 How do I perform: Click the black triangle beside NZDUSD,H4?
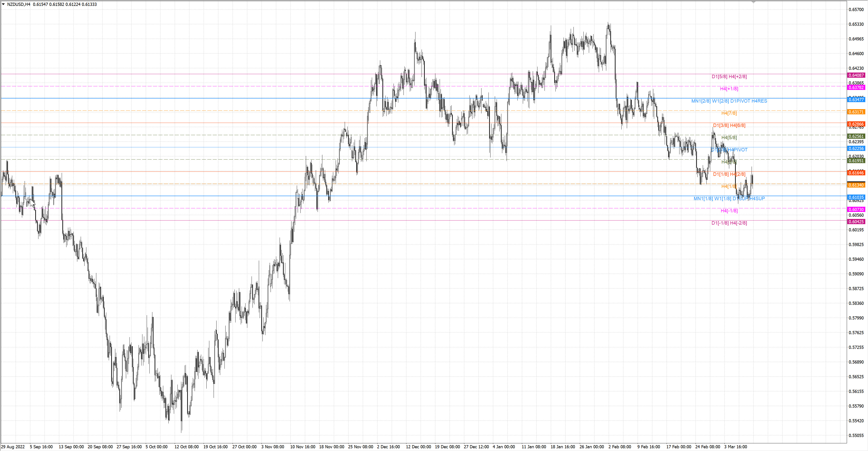(x=3, y=4)
